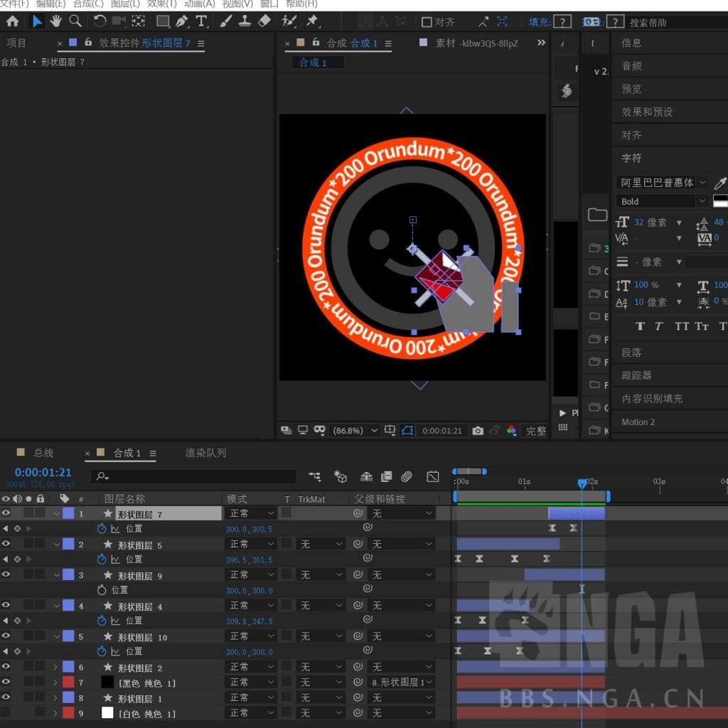Hide 形状图层 5 with its eye icon
The width and height of the screenshot is (728, 728).
[6, 544]
